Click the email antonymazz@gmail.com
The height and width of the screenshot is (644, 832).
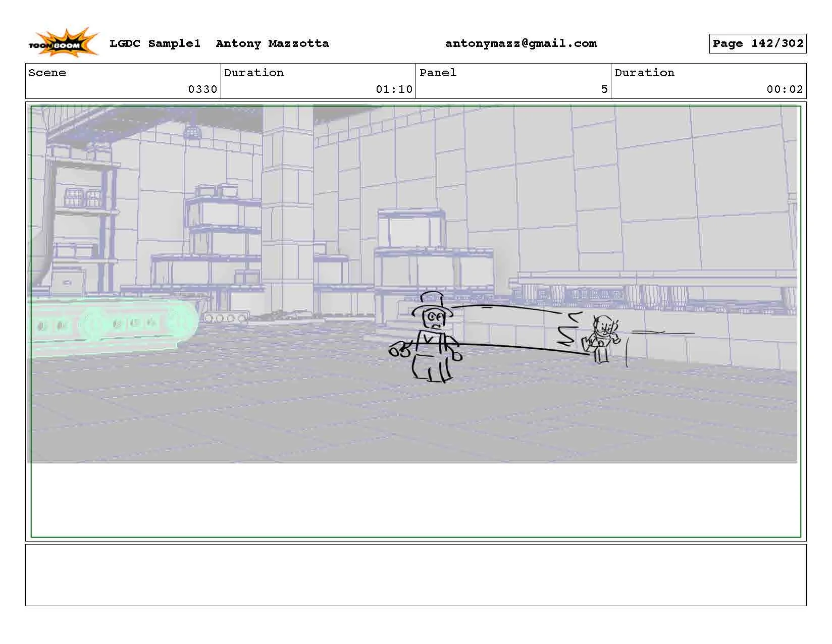521,43
